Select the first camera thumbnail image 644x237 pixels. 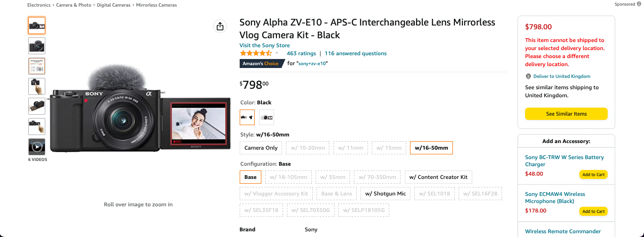pos(37,25)
